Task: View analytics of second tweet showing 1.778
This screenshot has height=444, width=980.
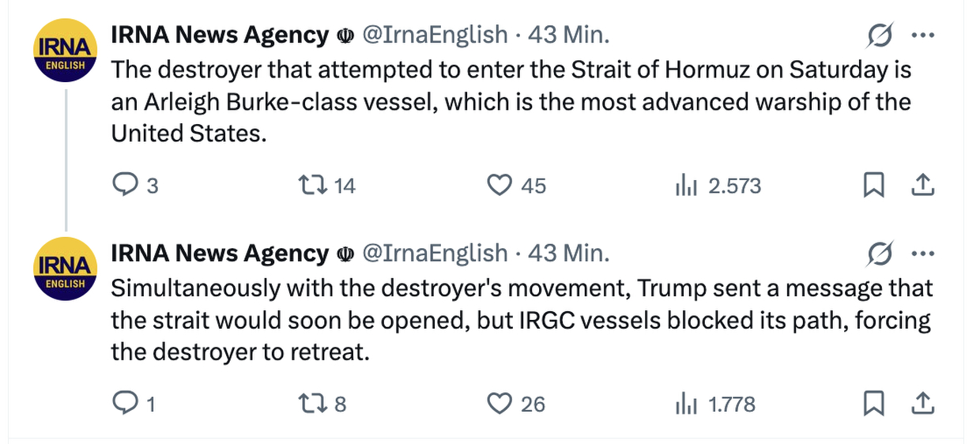Action: (x=684, y=404)
